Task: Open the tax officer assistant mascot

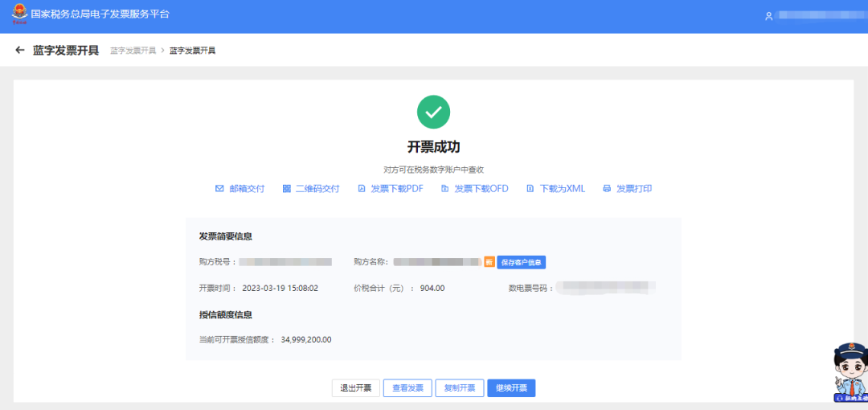Action: click(850, 372)
